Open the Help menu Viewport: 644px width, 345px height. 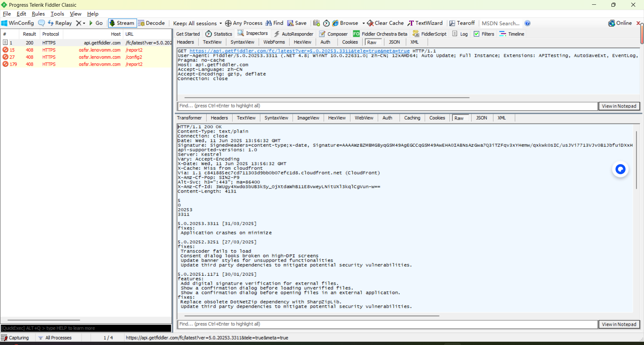(93, 14)
